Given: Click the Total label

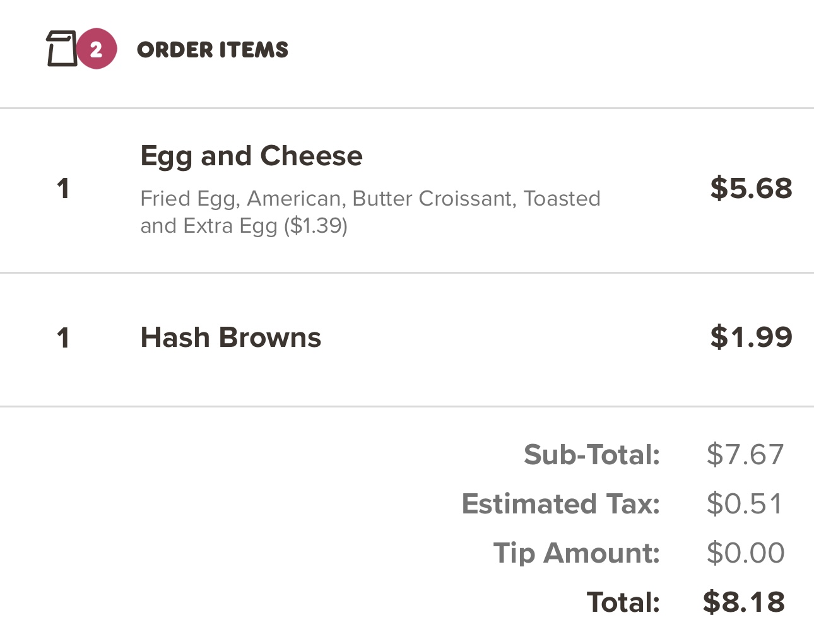Looking at the screenshot, I should point(623,602).
